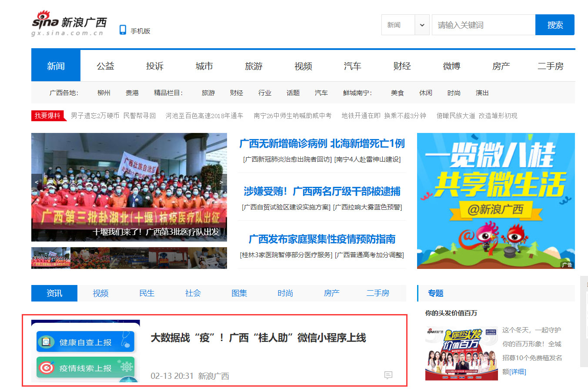
Task: Go to 微博 in the main navigation
Action: pyautogui.click(x=451, y=66)
